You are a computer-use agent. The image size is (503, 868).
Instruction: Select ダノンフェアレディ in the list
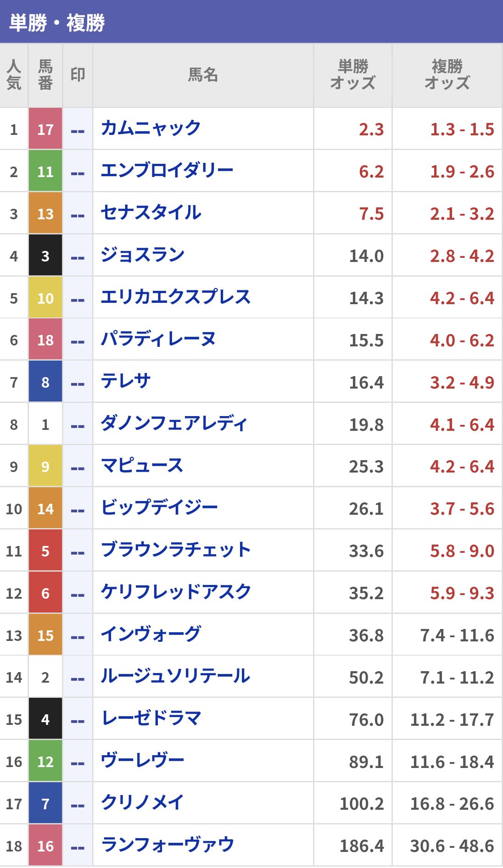pos(174,424)
